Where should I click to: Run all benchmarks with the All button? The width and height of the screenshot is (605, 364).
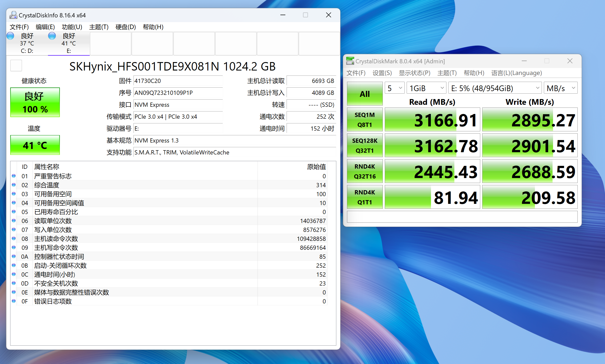[364, 94]
